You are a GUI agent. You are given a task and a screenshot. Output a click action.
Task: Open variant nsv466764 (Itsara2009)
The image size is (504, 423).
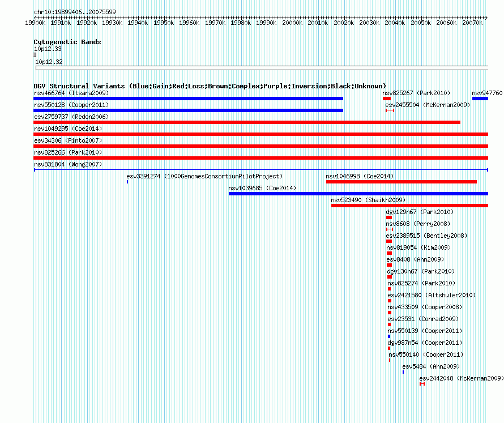point(71,93)
